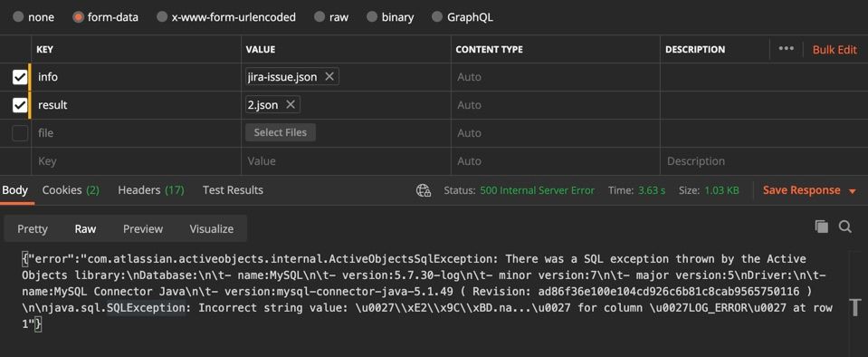This screenshot has height=357, width=868.
Task: Enable the file key checkbox
Action: coord(20,133)
